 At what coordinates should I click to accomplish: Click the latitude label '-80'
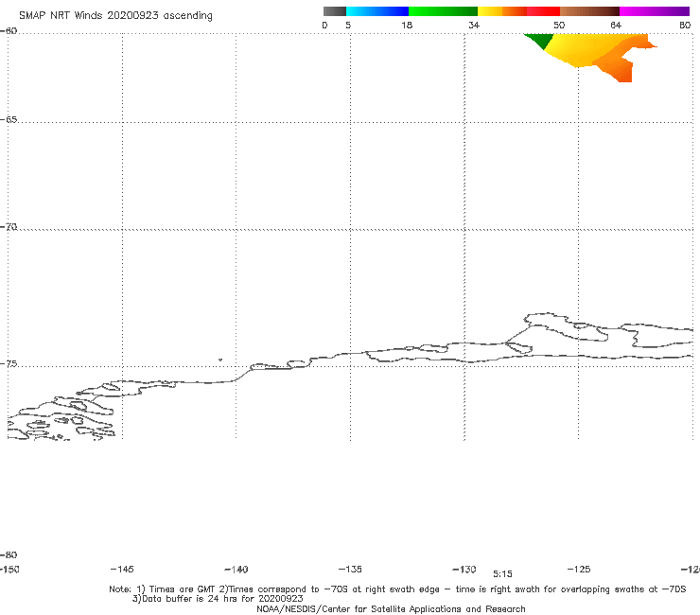(9, 555)
